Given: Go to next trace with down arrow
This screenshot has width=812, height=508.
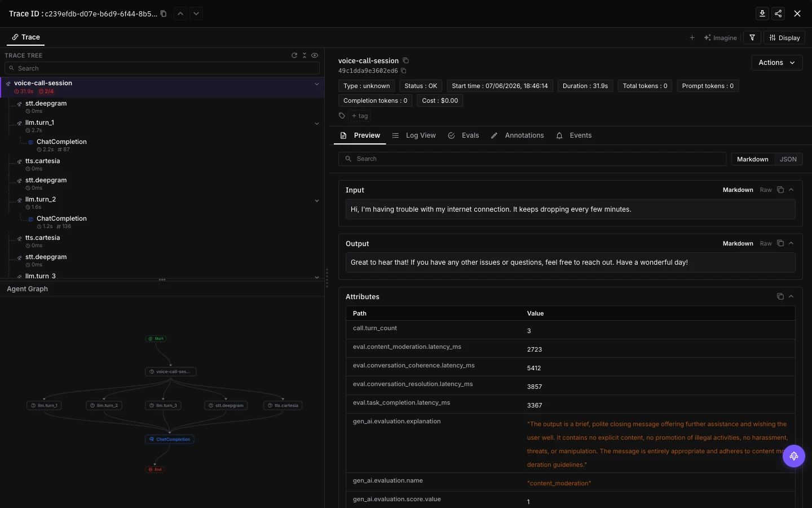Looking at the screenshot, I should (196, 14).
